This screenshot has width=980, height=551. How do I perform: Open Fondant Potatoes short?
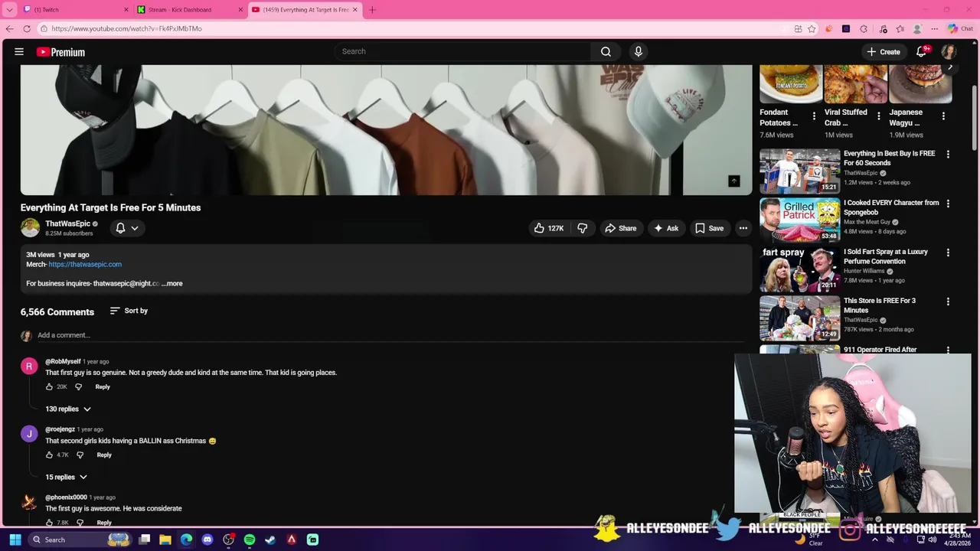point(790,83)
